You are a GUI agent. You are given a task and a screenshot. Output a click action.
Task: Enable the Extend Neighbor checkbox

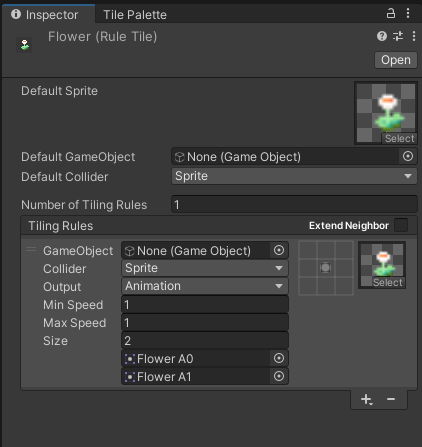pos(401,225)
